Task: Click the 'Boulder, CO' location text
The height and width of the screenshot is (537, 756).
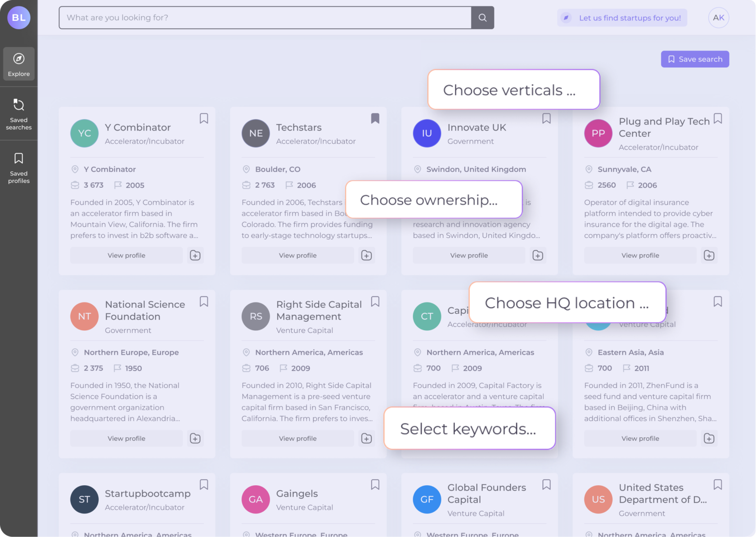Action: pyautogui.click(x=278, y=169)
